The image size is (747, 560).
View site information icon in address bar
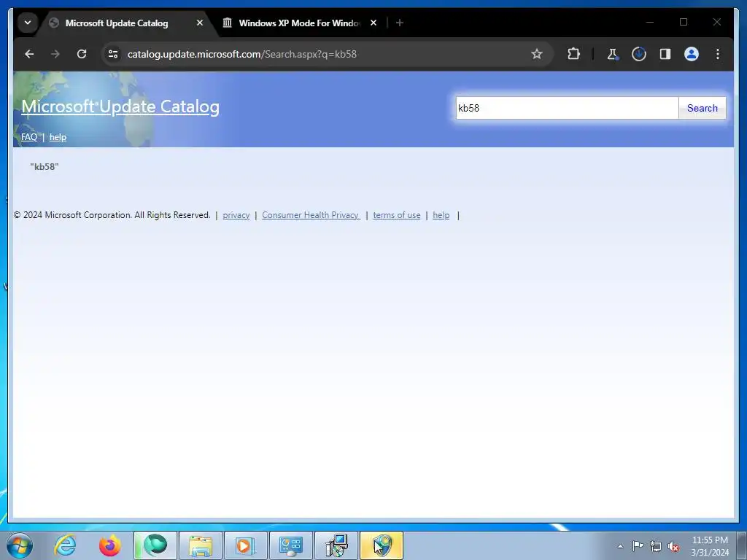113,54
